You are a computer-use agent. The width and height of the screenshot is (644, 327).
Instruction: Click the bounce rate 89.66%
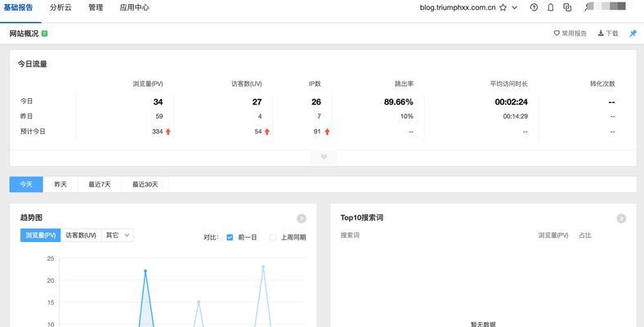point(398,102)
